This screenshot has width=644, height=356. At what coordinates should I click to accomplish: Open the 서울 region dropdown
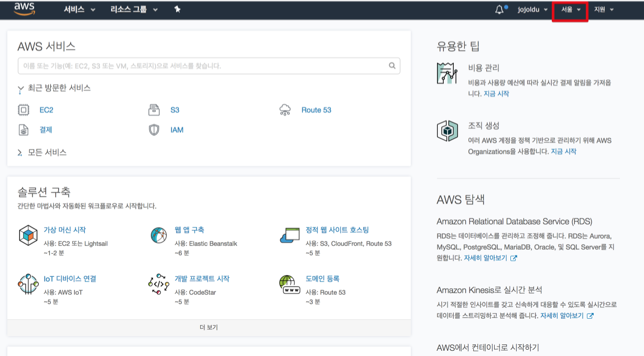571,9
